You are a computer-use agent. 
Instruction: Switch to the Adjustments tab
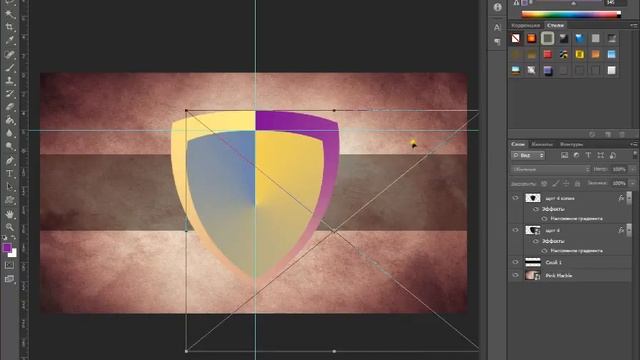[526, 25]
